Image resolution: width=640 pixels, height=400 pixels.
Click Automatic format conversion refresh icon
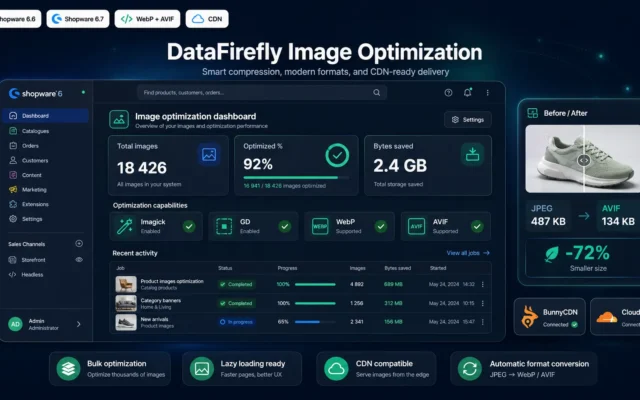(x=470, y=369)
